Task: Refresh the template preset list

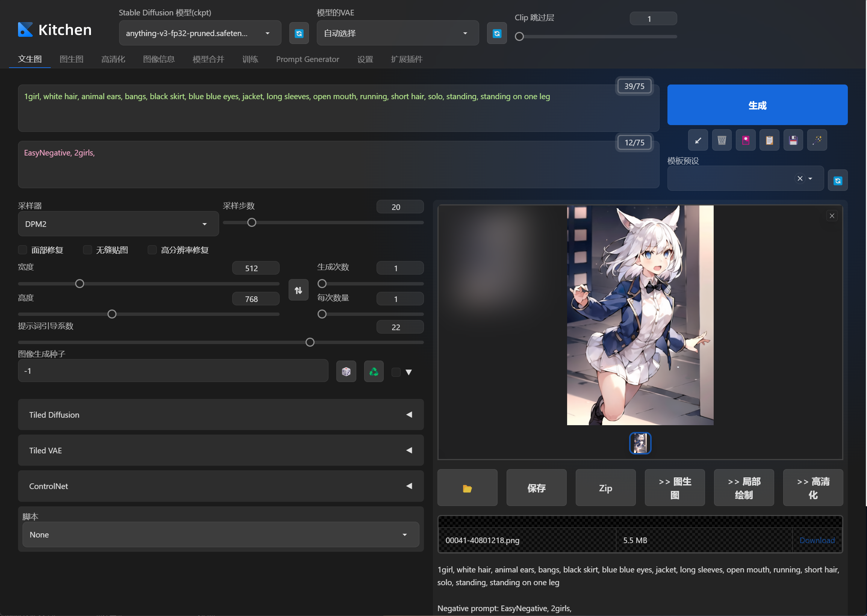Action: pyautogui.click(x=838, y=181)
